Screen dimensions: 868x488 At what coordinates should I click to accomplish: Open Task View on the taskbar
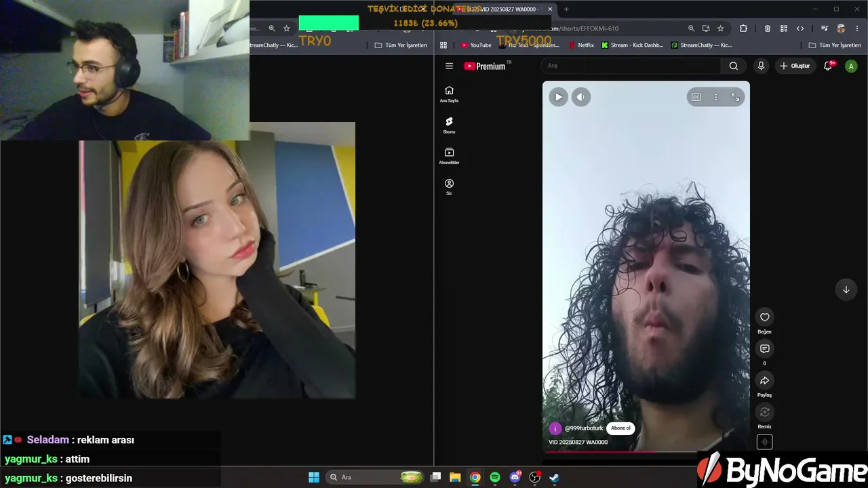pyautogui.click(x=436, y=477)
